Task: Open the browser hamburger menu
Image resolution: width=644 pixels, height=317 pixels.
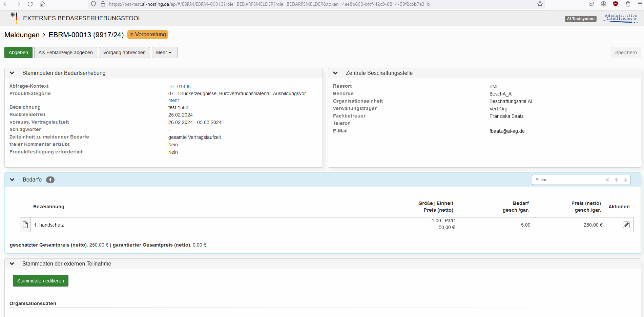Action: point(640,4)
